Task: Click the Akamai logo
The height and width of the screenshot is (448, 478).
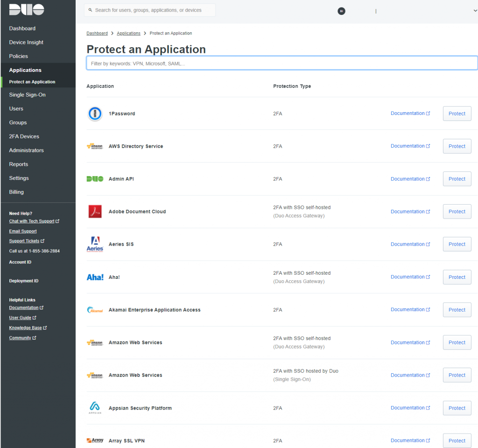Action: [95, 310]
